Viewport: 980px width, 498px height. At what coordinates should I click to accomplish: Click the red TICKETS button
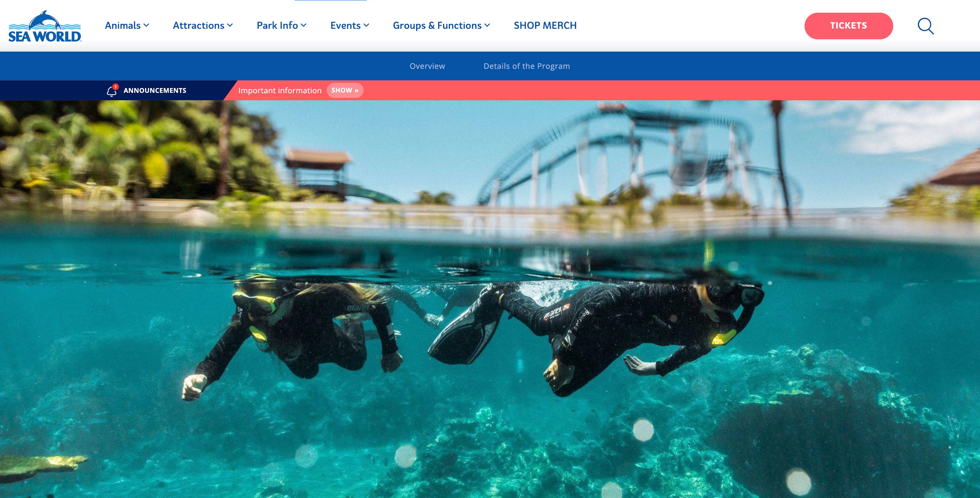coord(848,26)
